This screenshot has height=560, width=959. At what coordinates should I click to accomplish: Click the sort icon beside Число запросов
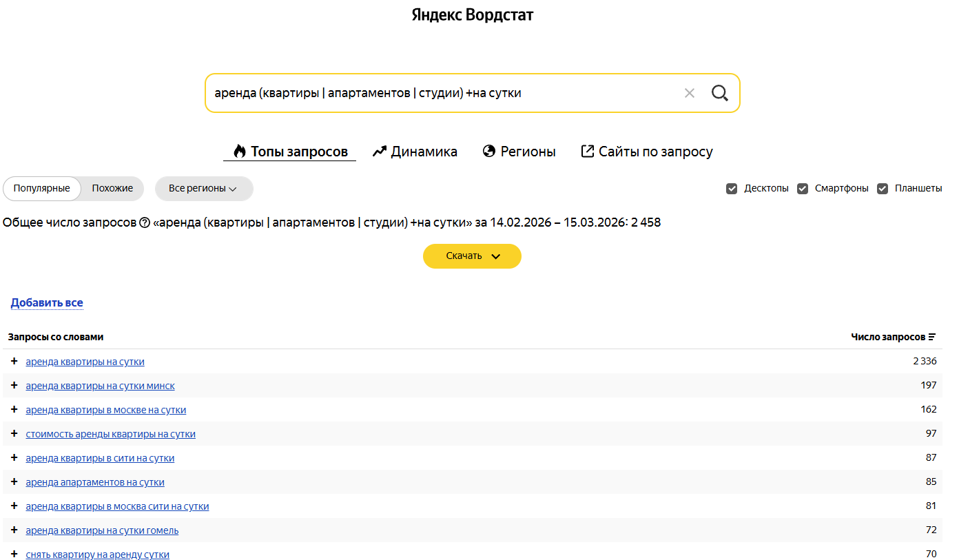(x=932, y=337)
